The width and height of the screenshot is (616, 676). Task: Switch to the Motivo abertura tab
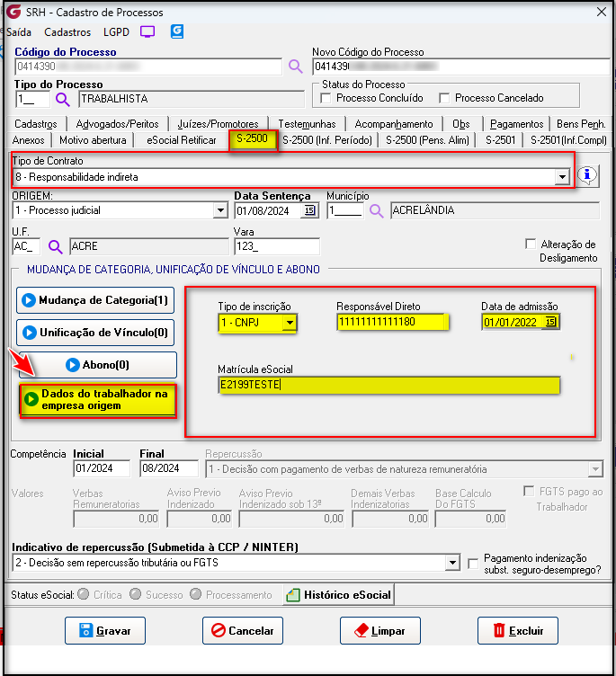click(93, 140)
